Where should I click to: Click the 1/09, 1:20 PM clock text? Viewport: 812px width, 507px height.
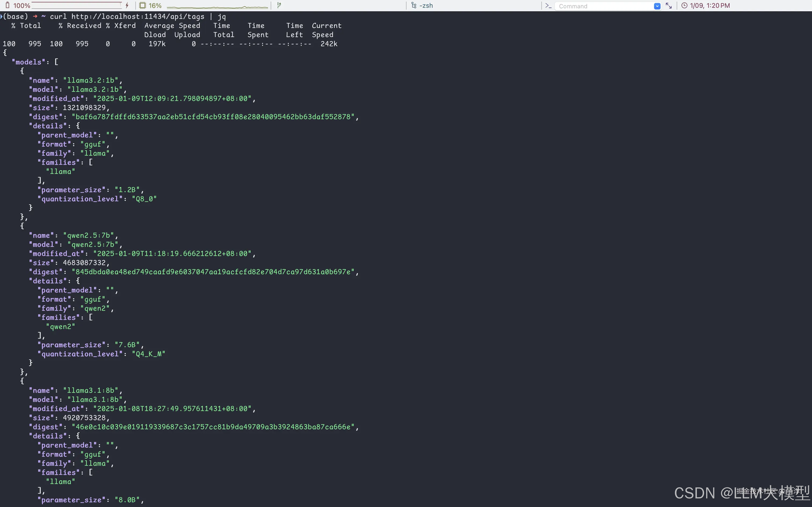tap(710, 6)
